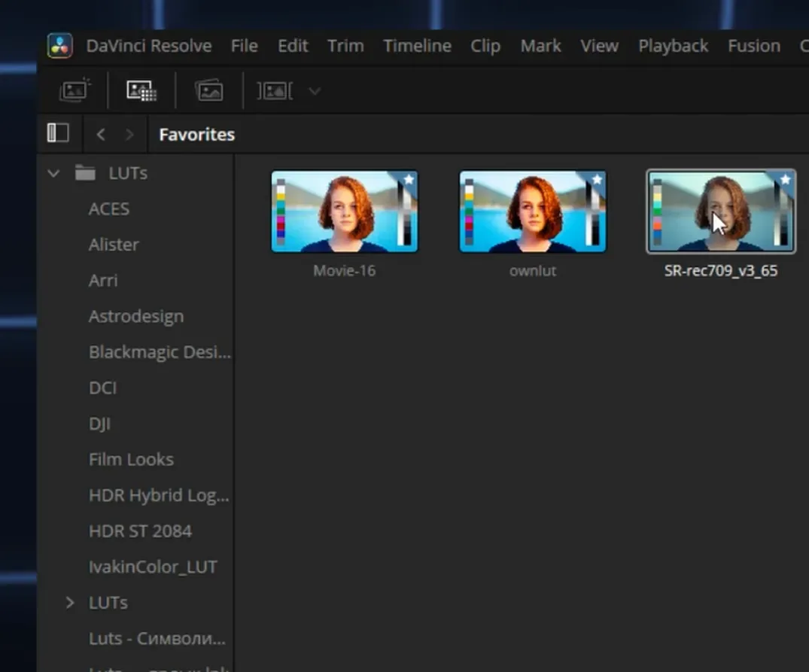
Task: Open the DCI LUT folder
Action: [x=102, y=388]
